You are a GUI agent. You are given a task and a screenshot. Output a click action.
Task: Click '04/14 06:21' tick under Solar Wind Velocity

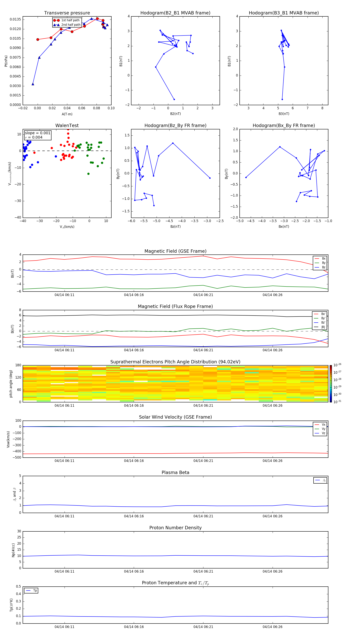pyautogui.click(x=203, y=461)
